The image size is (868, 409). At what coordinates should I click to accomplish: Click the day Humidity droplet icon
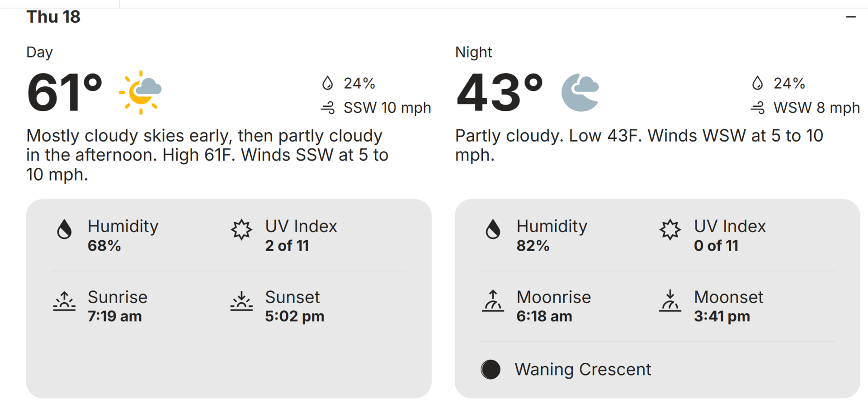[64, 229]
